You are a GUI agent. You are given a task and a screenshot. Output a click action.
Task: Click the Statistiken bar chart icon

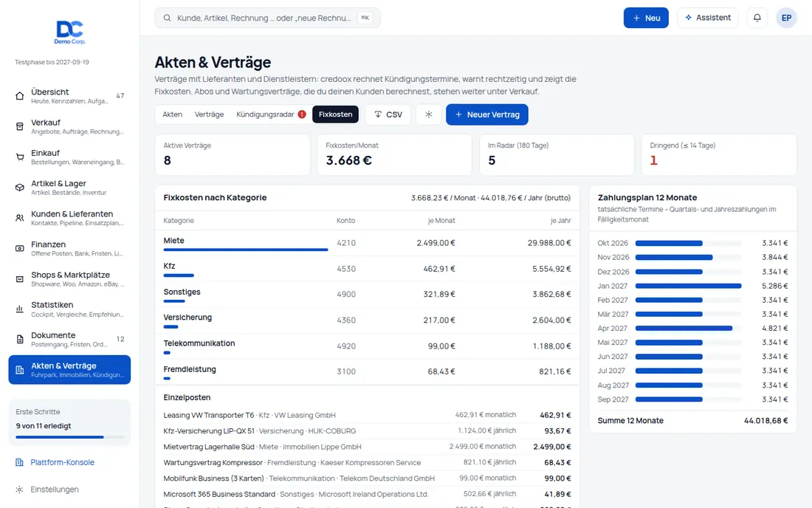click(20, 309)
